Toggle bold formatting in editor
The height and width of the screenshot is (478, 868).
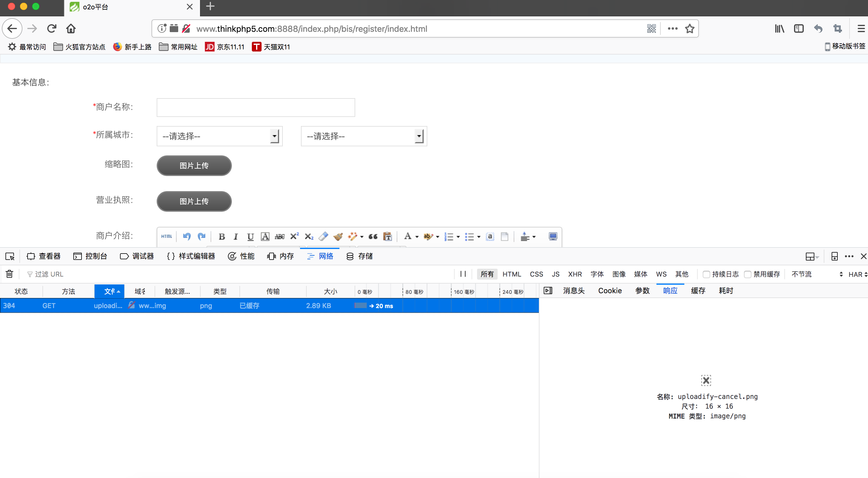(x=222, y=237)
